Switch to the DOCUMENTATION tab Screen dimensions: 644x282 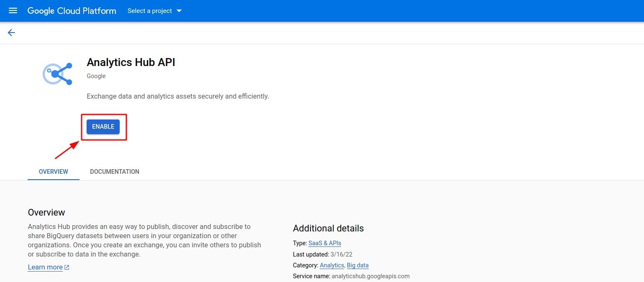pos(114,171)
